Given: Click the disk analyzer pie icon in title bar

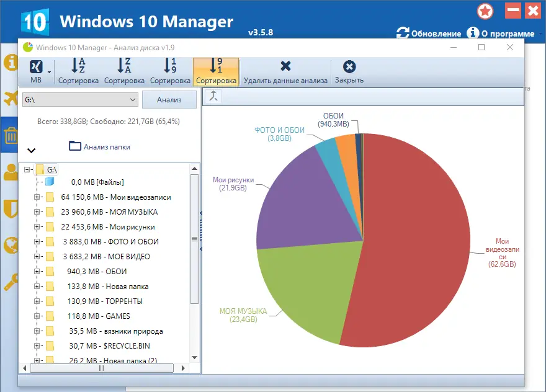Looking at the screenshot, I should (x=28, y=47).
